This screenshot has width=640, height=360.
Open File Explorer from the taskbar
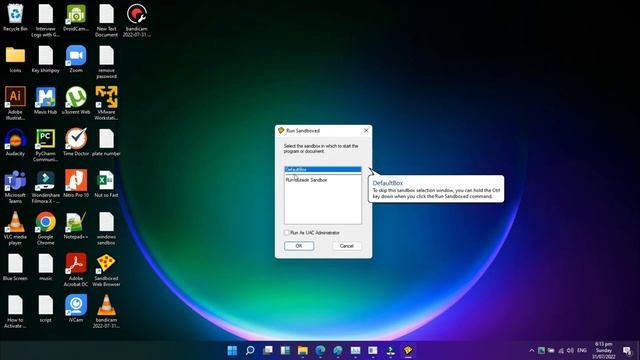pos(302,350)
